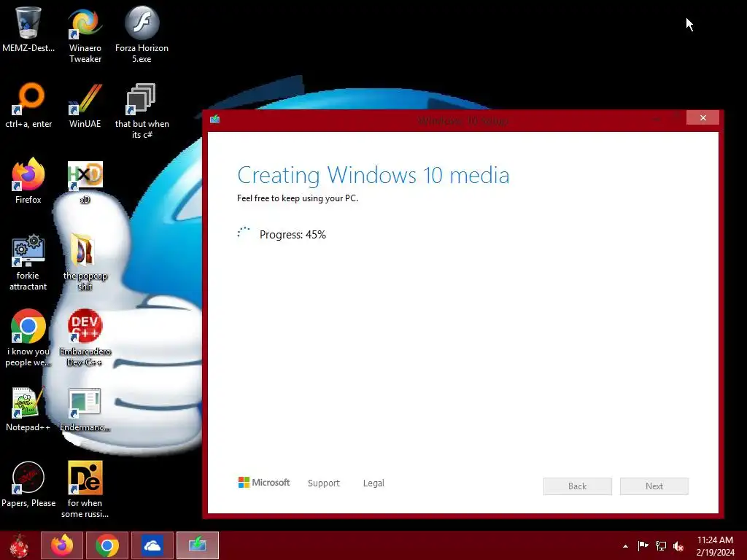Click 'Feel free to keep using your PC.' text
The height and width of the screenshot is (560, 747).
298,198
